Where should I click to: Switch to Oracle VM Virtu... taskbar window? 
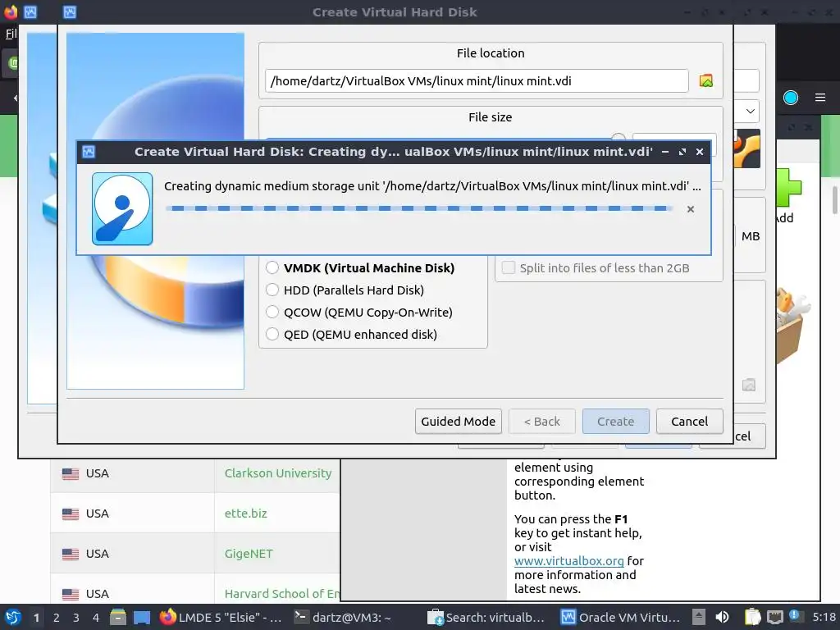(621, 617)
